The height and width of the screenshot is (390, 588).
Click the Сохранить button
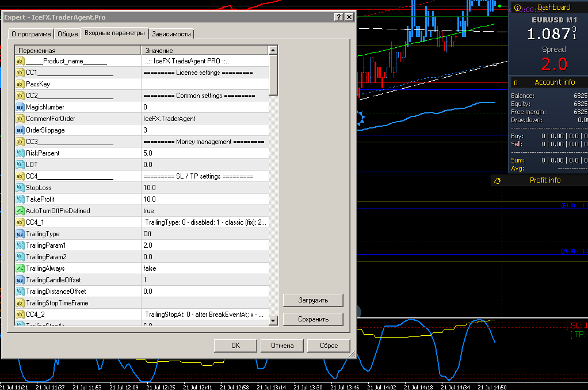(313, 319)
